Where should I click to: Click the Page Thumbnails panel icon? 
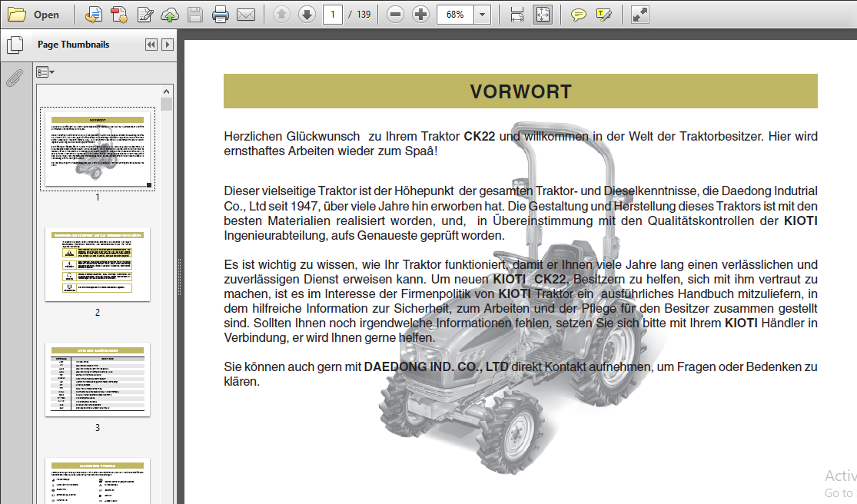[x=15, y=45]
